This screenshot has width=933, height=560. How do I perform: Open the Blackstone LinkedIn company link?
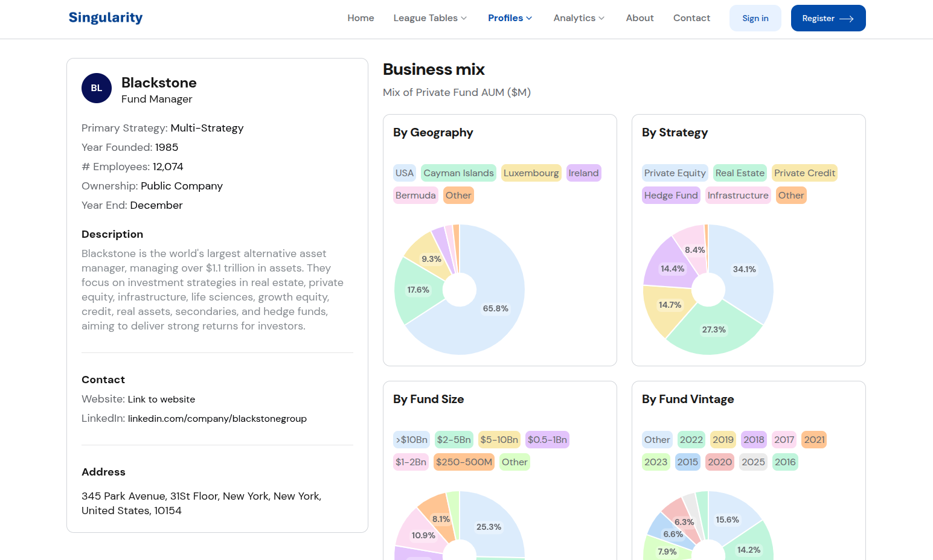pos(217,418)
